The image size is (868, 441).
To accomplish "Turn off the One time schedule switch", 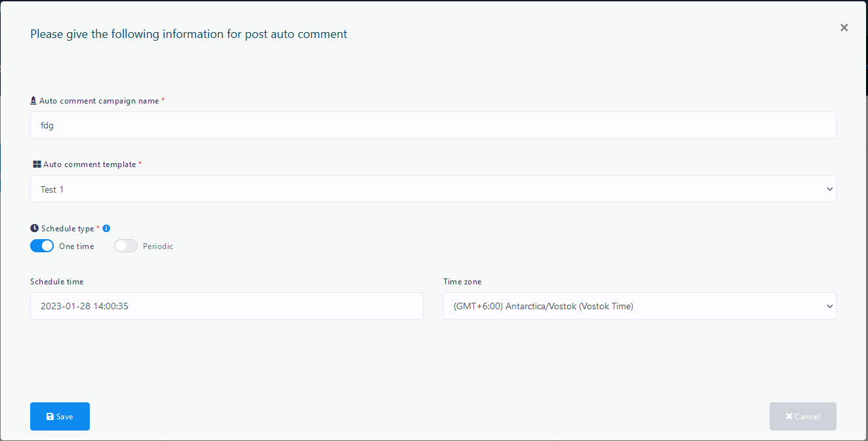I will point(42,246).
